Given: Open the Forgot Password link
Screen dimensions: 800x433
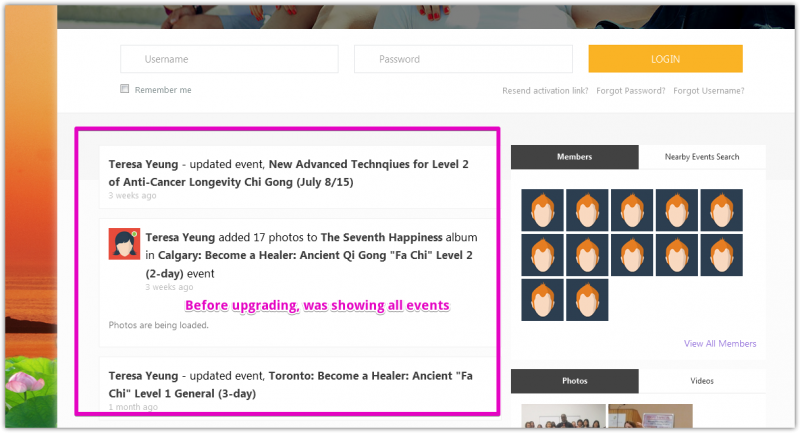Looking at the screenshot, I should point(631,91).
